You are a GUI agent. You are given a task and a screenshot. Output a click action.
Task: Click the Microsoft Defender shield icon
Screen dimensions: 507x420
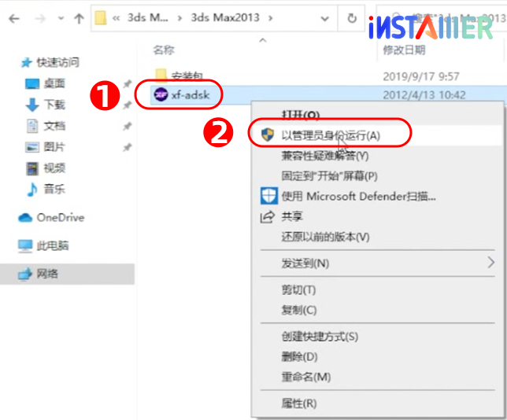pos(269,196)
